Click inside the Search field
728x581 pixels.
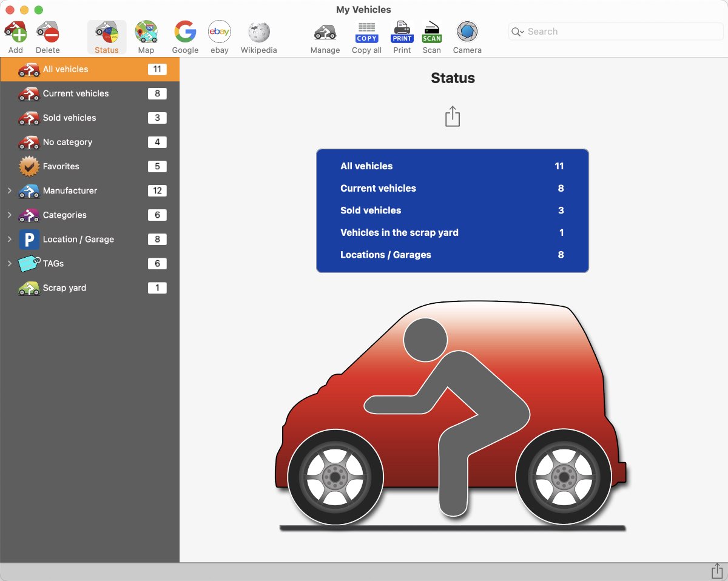coord(616,32)
